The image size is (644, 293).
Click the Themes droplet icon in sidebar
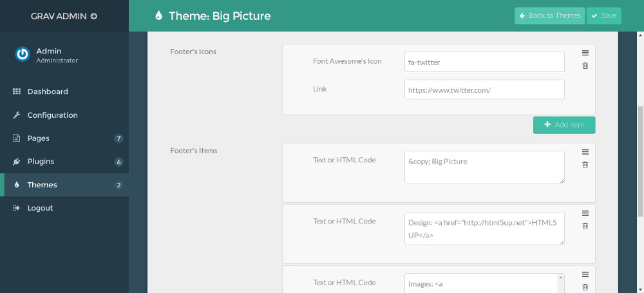tap(17, 185)
